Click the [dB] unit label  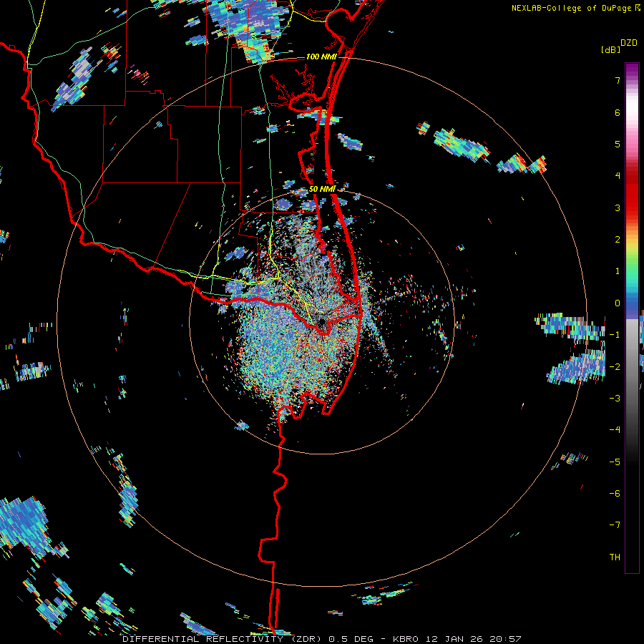pyautogui.click(x=610, y=49)
